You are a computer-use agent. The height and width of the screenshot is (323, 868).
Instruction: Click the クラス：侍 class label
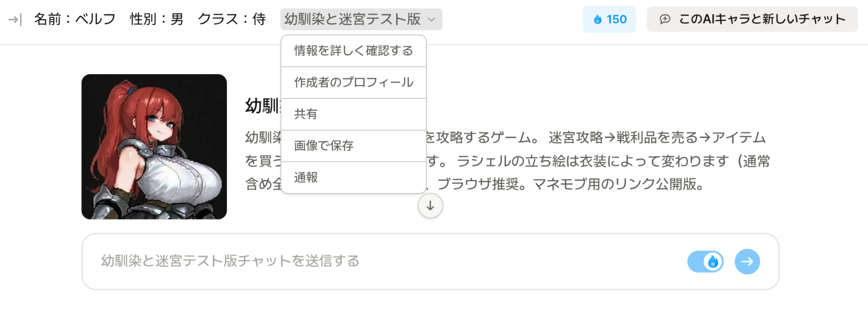(x=232, y=19)
